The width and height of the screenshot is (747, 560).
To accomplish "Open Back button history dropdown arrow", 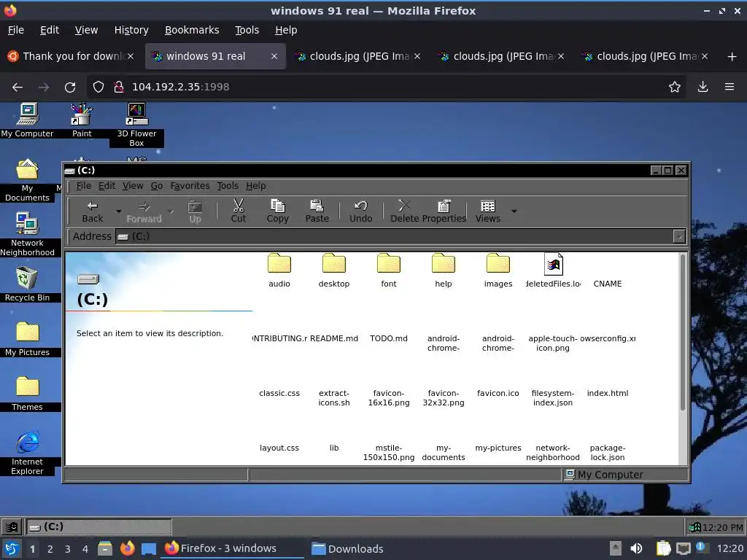I will 119,211.
